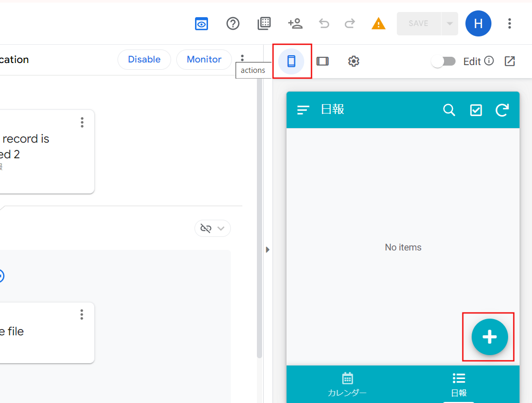Switch preview to tablet view
532x403 pixels.
point(322,61)
